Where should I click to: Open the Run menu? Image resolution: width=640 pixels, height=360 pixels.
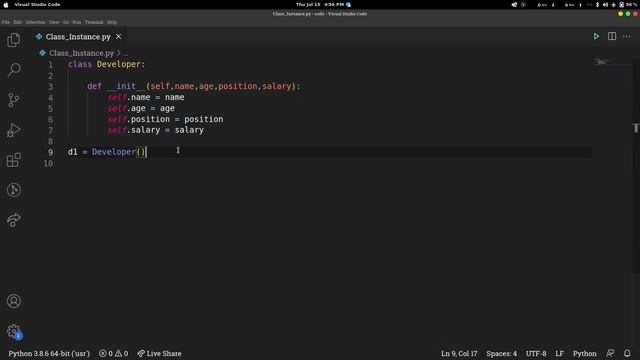point(77,22)
